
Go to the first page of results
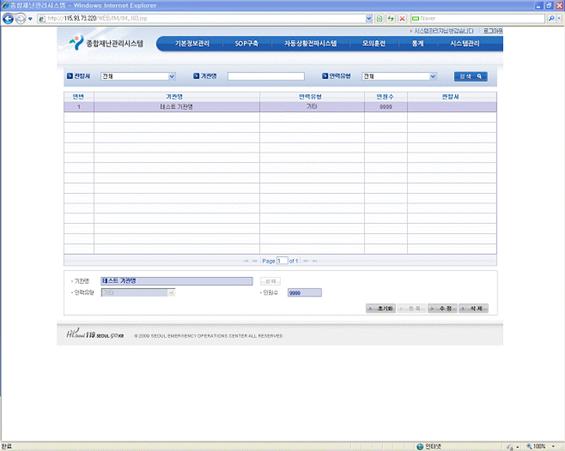point(246,261)
